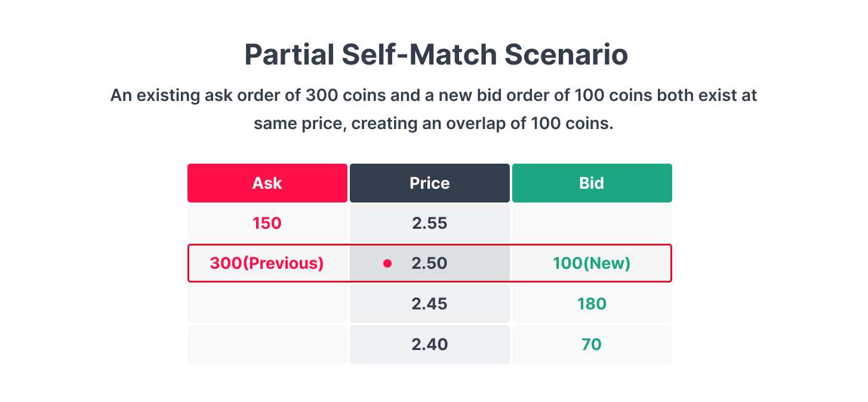Click the 300(Previous) ask order

pyautogui.click(x=267, y=263)
